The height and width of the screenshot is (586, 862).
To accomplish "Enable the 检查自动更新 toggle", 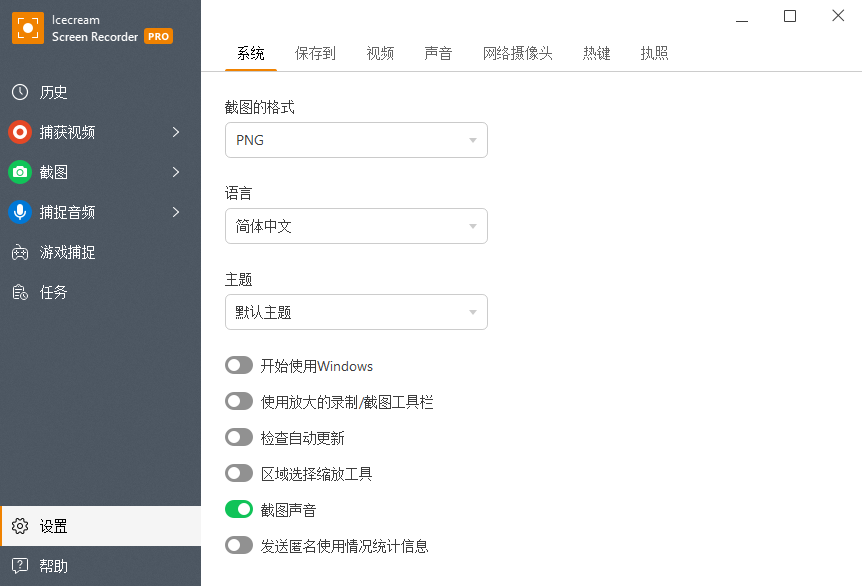I will click(x=239, y=438).
